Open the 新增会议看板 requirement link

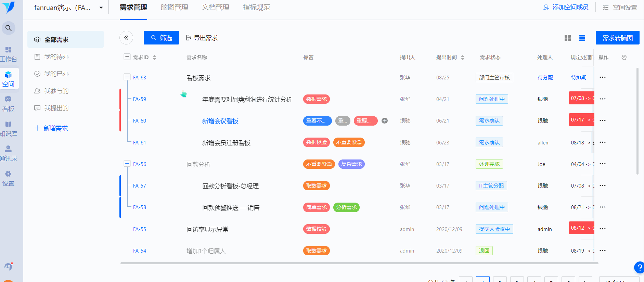(220, 121)
